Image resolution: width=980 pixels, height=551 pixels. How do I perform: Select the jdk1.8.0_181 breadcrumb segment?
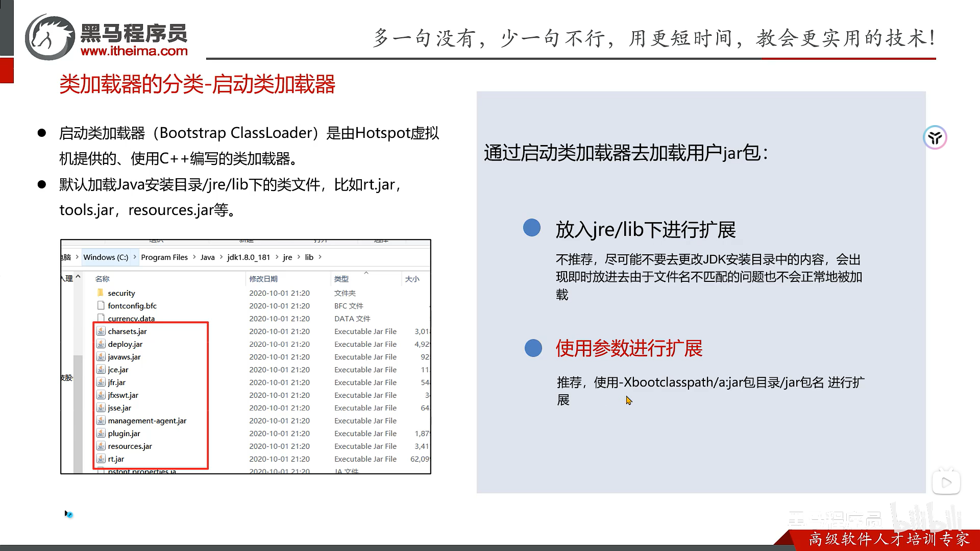coord(249,257)
